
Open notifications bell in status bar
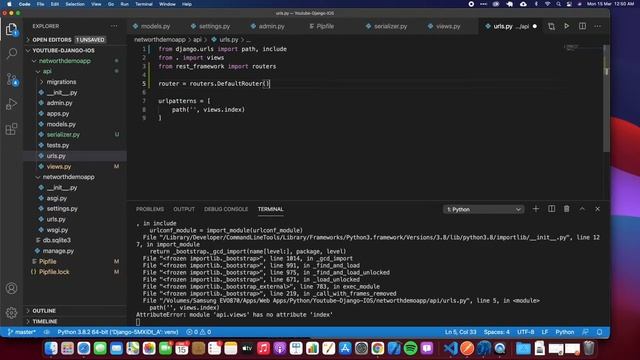coord(600,332)
